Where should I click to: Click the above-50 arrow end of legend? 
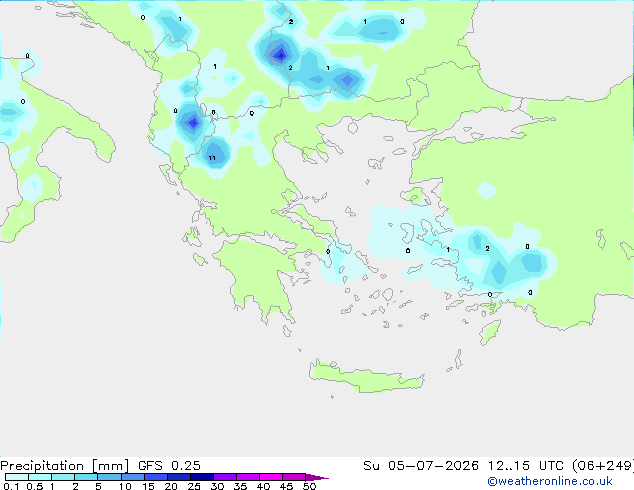317,477
